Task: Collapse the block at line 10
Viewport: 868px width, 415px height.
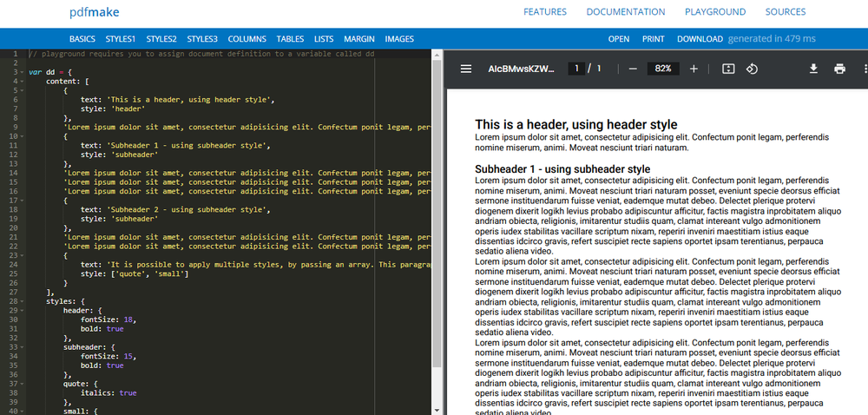Action: click(23, 136)
